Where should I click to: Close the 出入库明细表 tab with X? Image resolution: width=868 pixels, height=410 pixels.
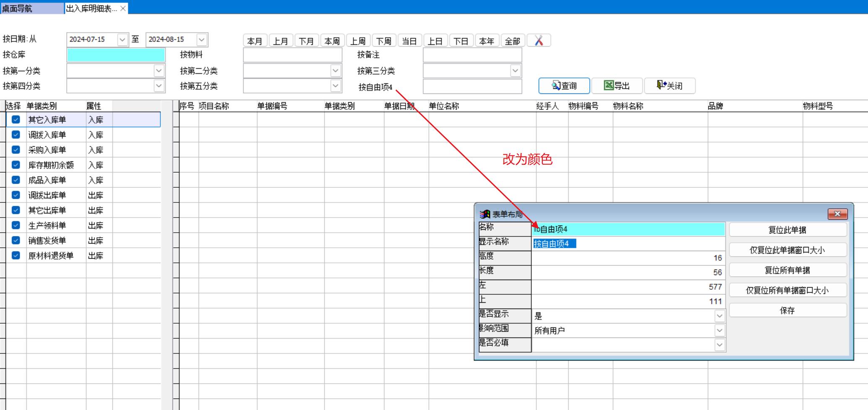(123, 8)
